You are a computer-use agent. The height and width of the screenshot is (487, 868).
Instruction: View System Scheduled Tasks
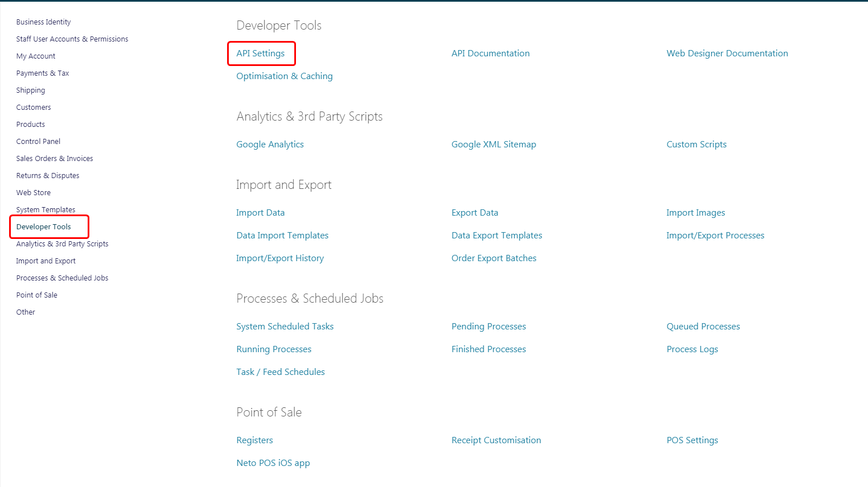click(285, 327)
